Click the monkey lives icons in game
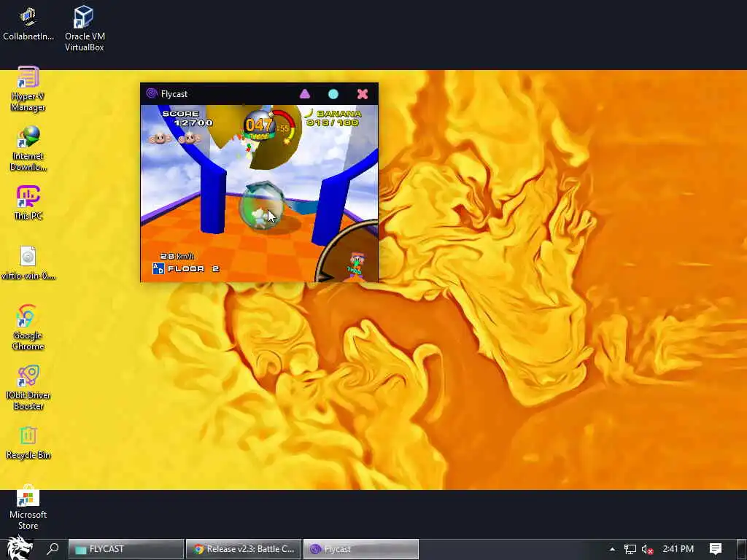This screenshot has height=560, width=747. (x=174, y=139)
